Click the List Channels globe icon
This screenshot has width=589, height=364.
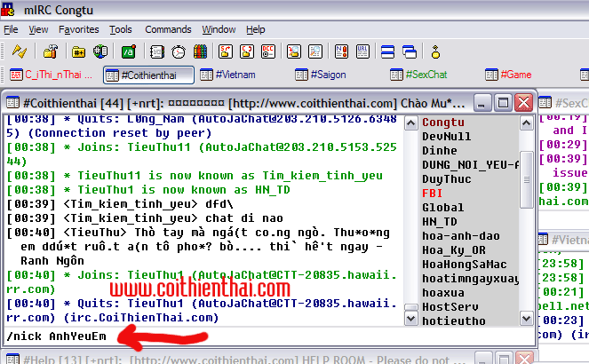(100, 51)
